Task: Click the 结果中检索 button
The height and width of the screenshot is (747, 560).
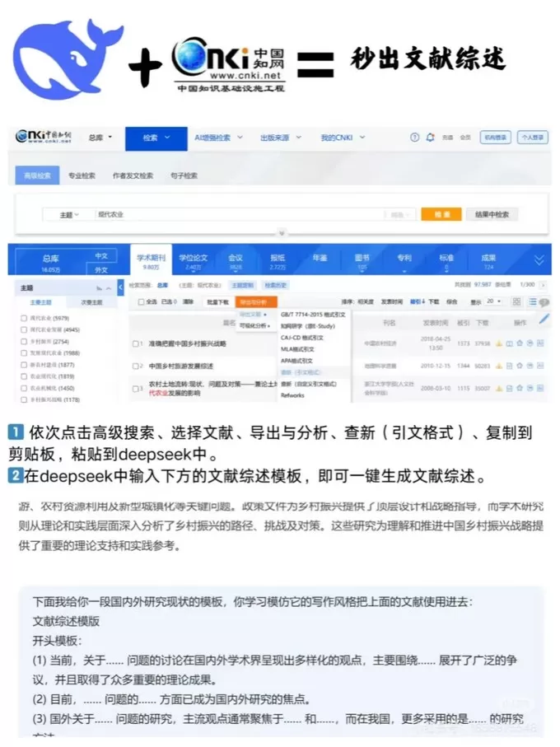Action: click(492, 214)
